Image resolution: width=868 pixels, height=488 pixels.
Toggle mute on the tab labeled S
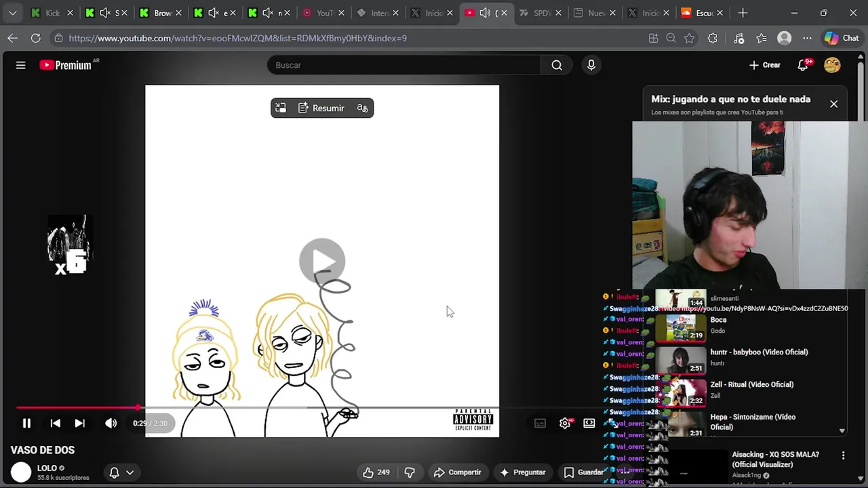[x=105, y=13]
